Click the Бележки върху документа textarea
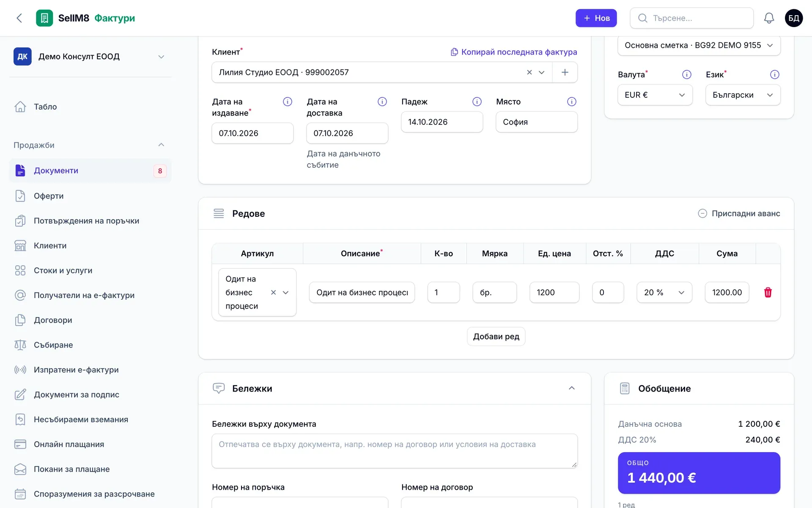This screenshot has height=508, width=812. pos(395,451)
